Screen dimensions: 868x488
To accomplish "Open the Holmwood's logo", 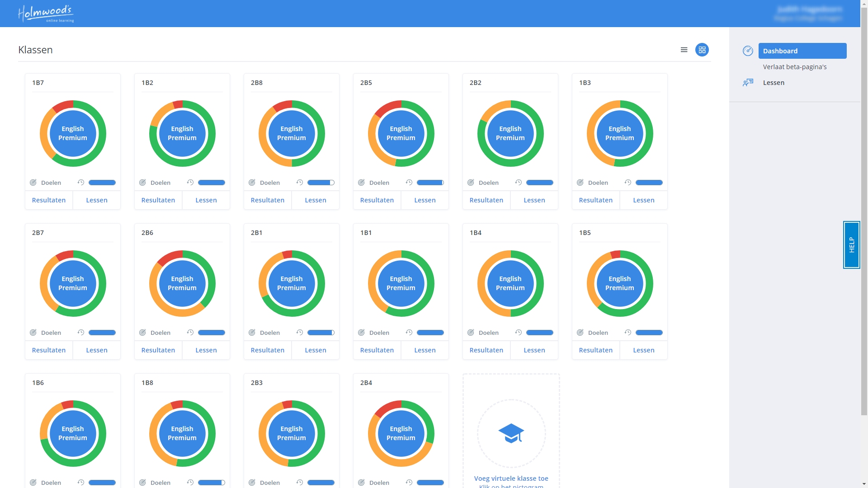I will (46, 14).
